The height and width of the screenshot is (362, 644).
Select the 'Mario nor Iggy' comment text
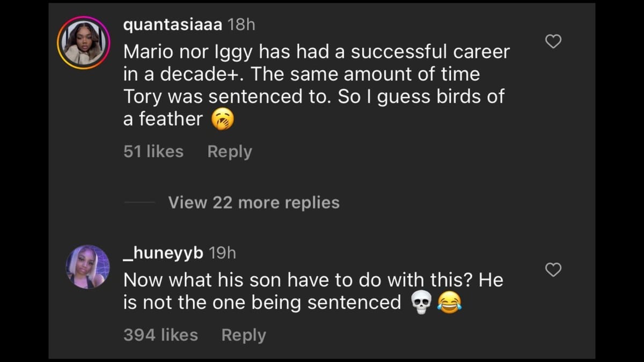point(316,53)
